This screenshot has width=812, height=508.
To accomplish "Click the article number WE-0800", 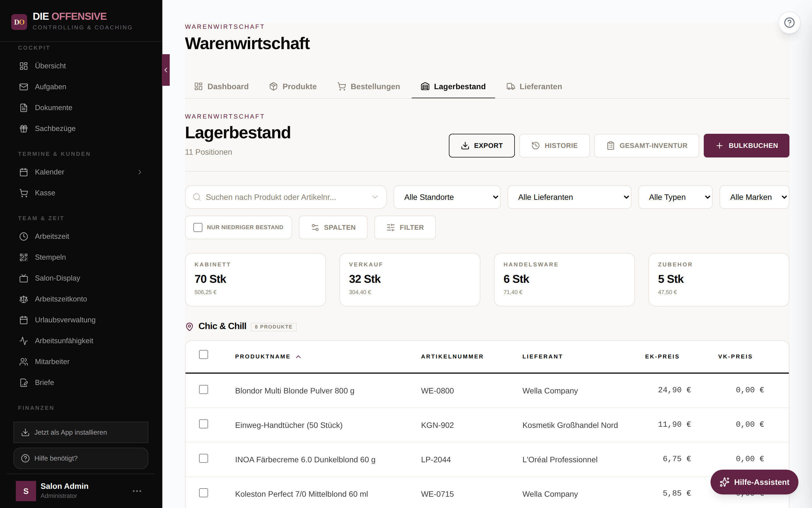I will (x=437, y=391).
